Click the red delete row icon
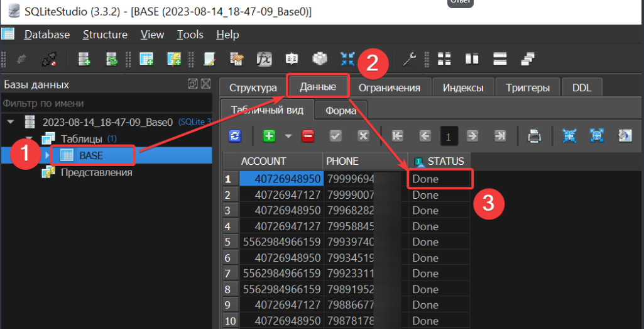The image size is (644, 329). [308, 135]
